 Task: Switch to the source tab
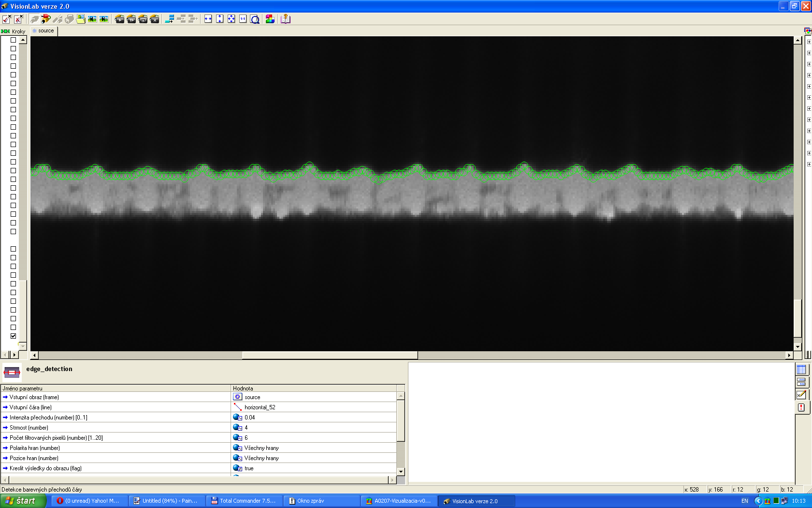click(x=44, y=30)
